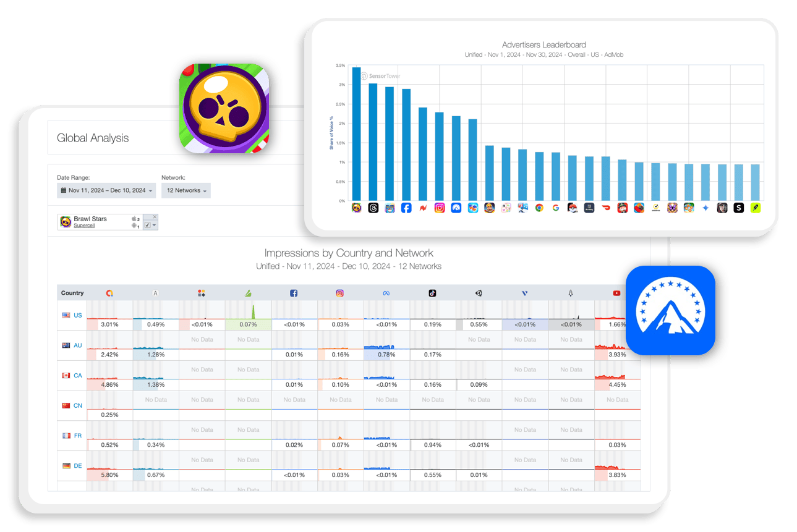Click the large Brawl Stars app tile
This screenshot has width=797, height=532.
click(225, 108)
